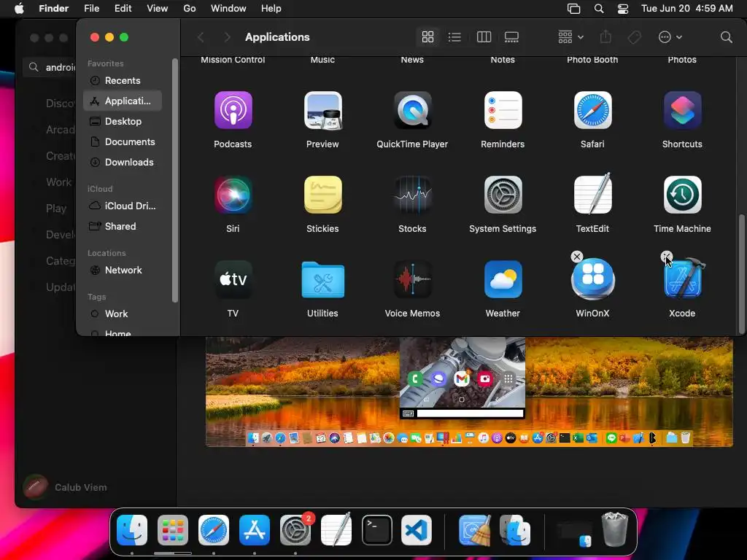Image resolution: width=747 pixels, height=560 pixels.
Task: Open Terminal from the Dock
Action: coord(377,531)
